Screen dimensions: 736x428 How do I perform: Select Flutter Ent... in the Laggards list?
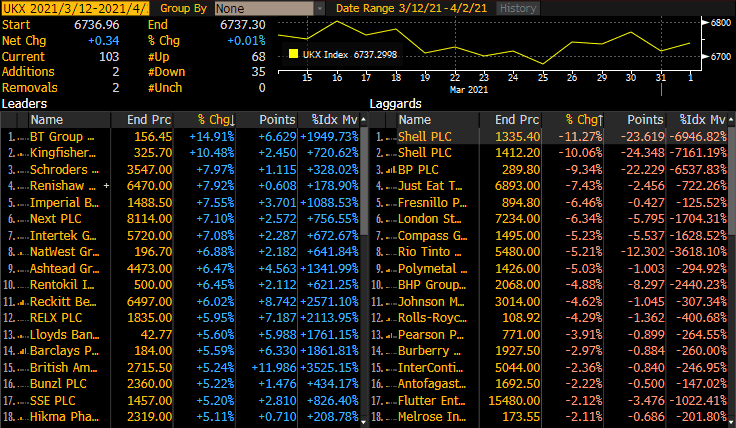(x=548, y=400)
